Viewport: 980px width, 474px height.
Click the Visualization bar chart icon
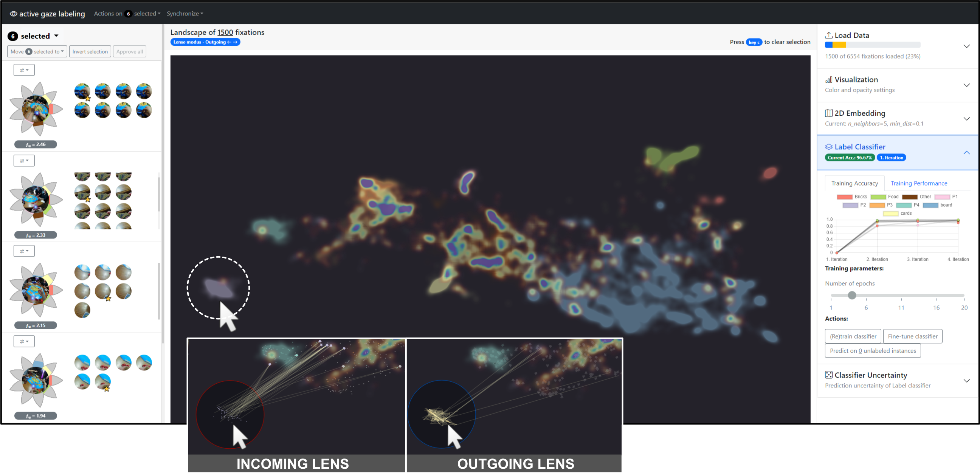tap(828, 79)
